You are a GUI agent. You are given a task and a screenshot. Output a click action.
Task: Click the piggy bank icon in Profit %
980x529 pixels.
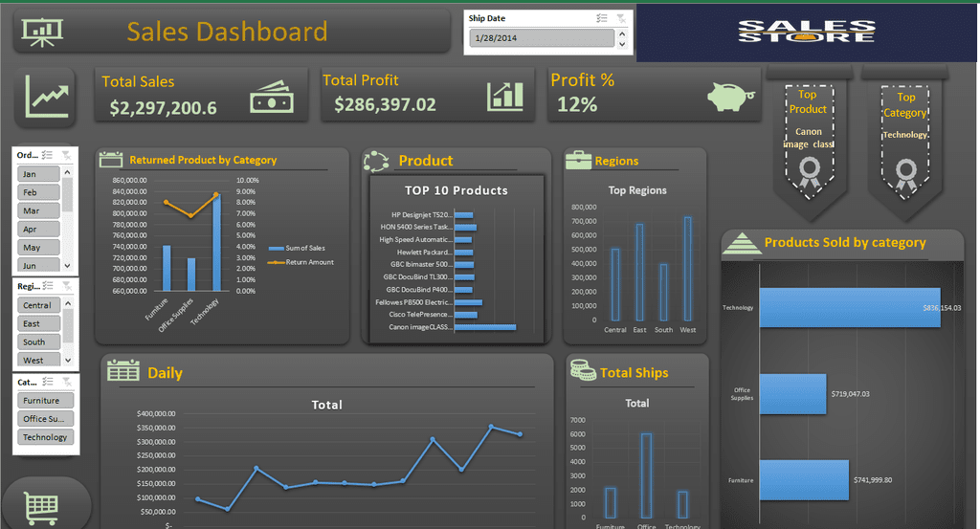tap(730, 97)
